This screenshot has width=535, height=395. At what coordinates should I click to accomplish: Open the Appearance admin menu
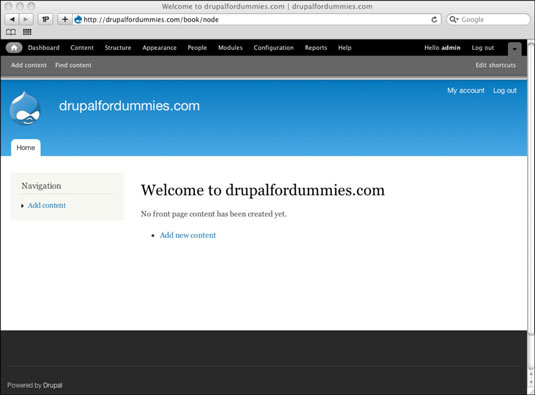point(159,48)
